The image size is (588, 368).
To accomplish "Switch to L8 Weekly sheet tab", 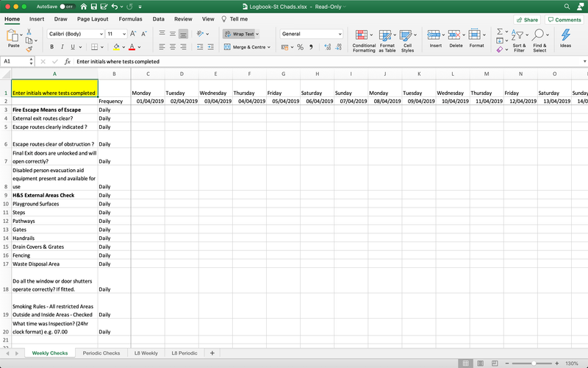I will pos(146,353).
